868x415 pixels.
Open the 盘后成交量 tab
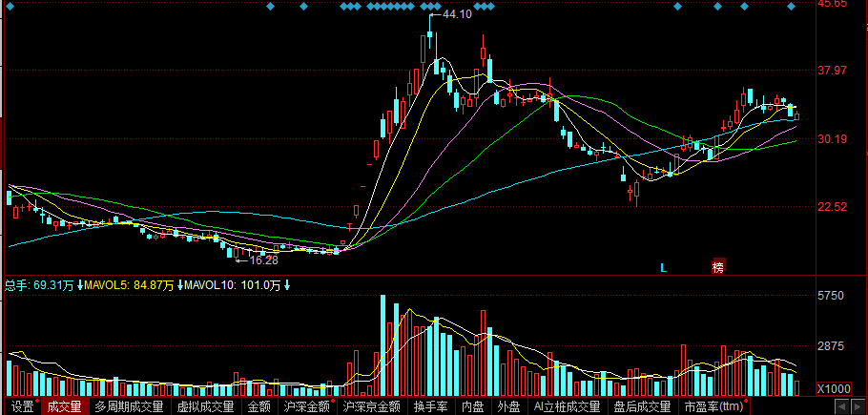(643, 406)
